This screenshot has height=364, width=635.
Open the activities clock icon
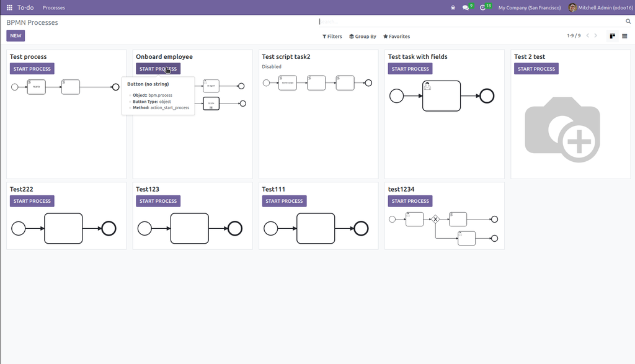[x=482, y=7]
